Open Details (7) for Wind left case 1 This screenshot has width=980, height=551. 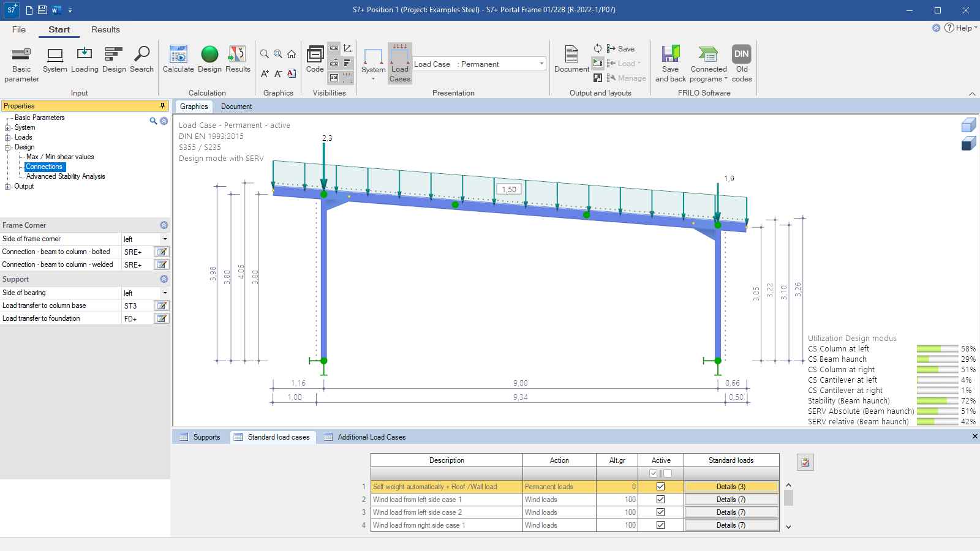(731, 500)
